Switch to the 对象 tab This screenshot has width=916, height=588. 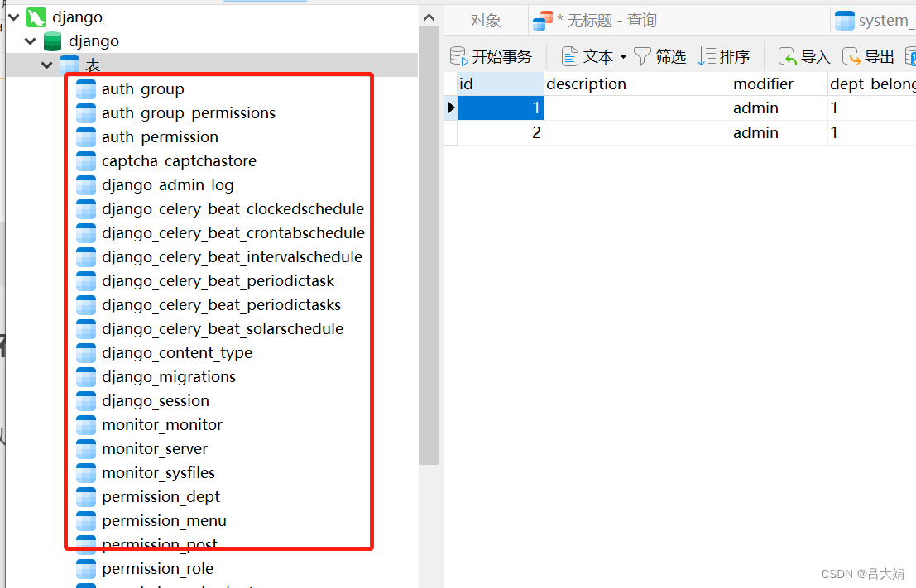(x=486, y=21)
